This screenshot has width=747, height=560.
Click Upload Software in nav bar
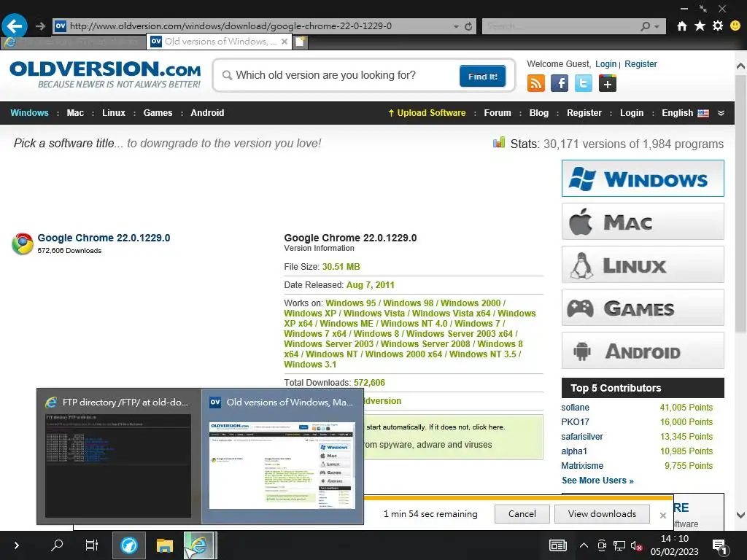pyautogui.click(x=427, y=113)
